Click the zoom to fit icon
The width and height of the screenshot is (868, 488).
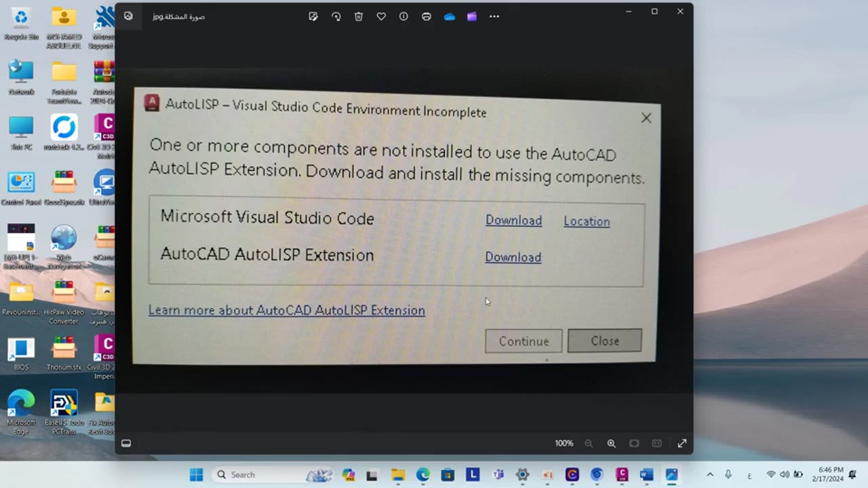click(634, 443)
